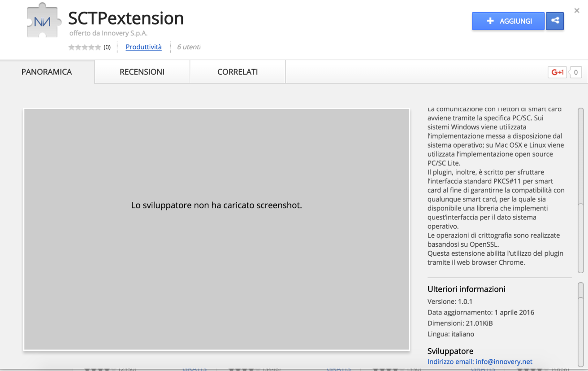Click the +1 count bubble showing 0
Screen dimensions: 588x371
point(576,72)
